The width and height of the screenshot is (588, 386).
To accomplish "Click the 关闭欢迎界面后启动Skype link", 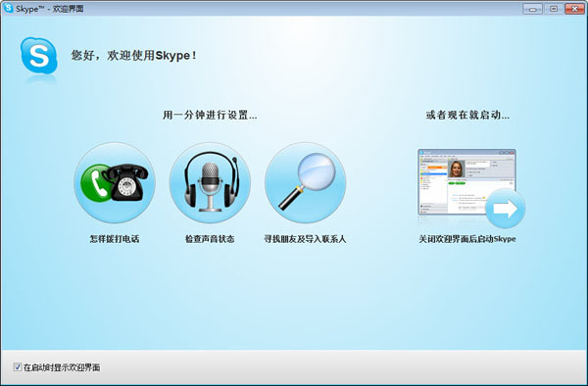I will (467, 239).
